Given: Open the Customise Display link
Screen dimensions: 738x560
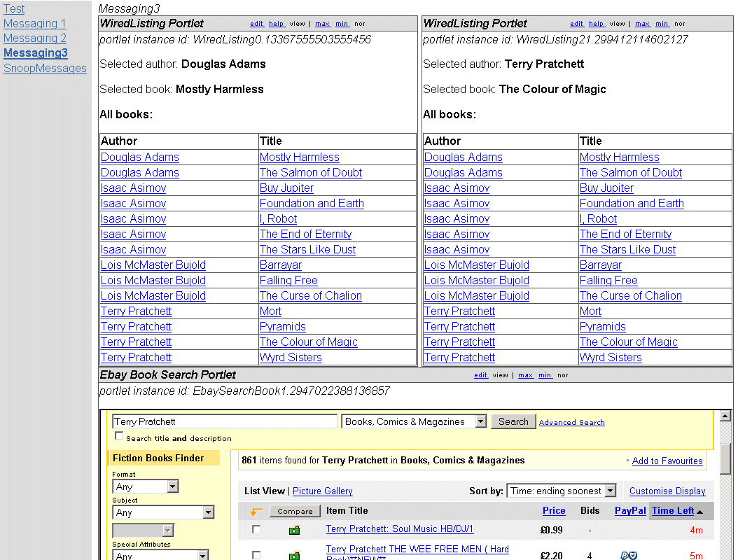Looking at the screenshot, I should (x=667, y=491).
